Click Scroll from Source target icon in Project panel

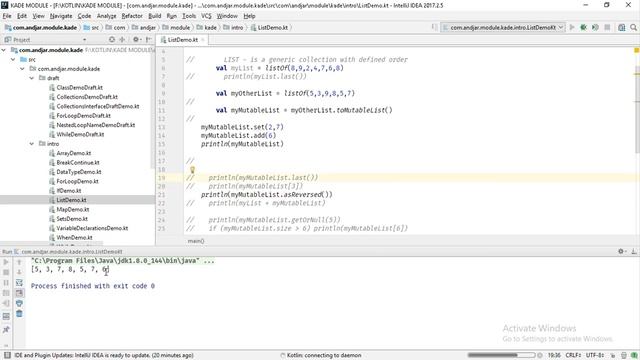pyautogui.click(x=112, y=40)
